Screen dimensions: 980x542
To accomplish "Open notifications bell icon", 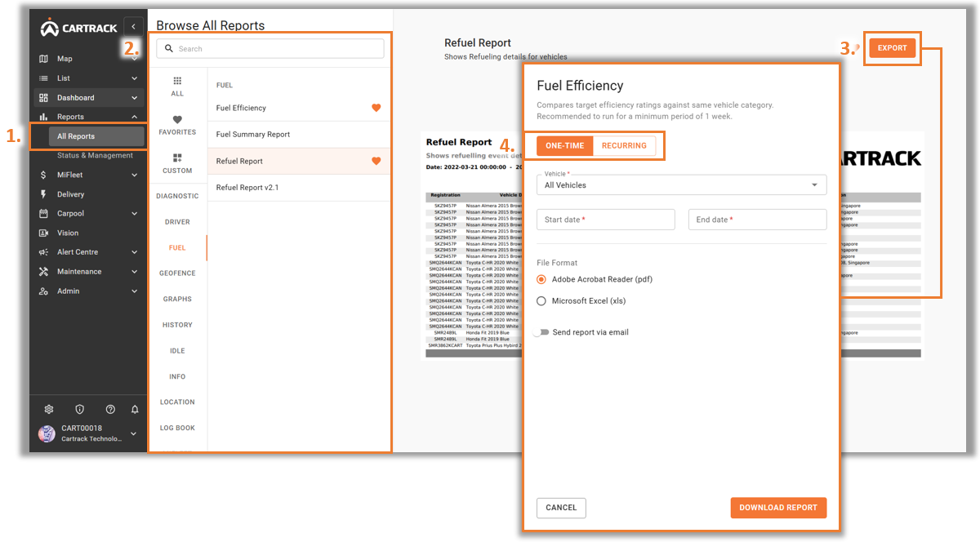I will (135, 409).
